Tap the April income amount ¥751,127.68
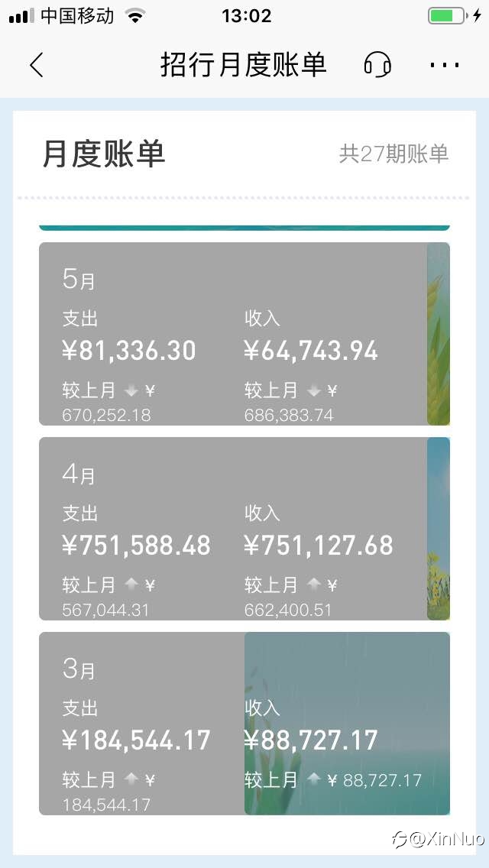Screen dimensions: 489x868 pyautogui.click(x=319, y=546)
